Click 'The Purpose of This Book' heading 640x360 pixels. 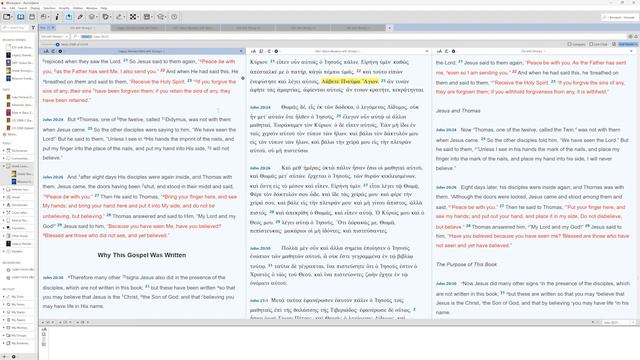(467, 264)
